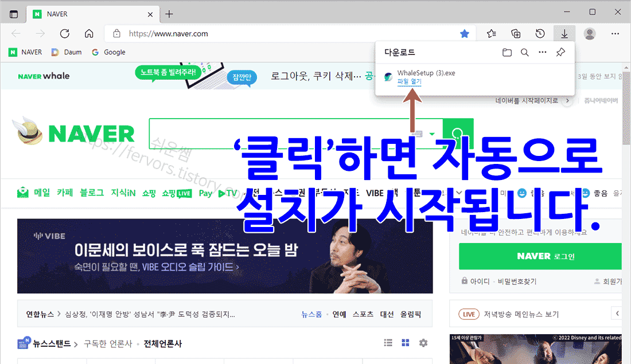Pin the Downloads panel
The image size is (631, 364).
560,52
